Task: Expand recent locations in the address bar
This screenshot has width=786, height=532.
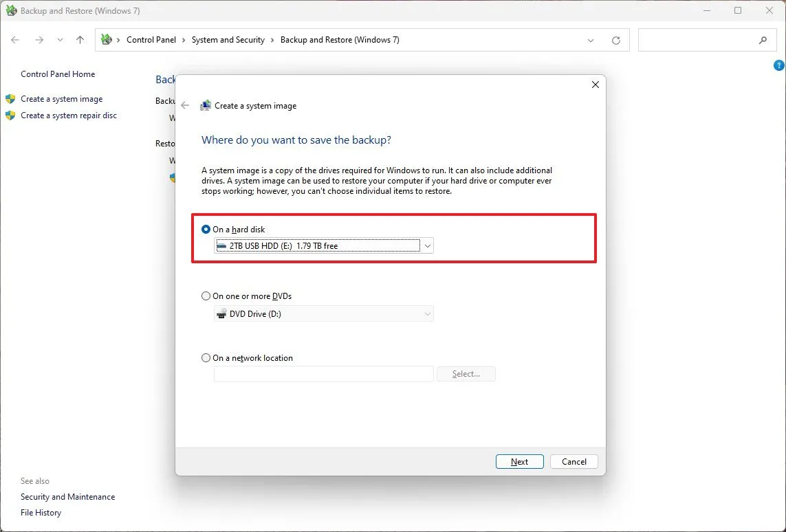Action: 590,40
